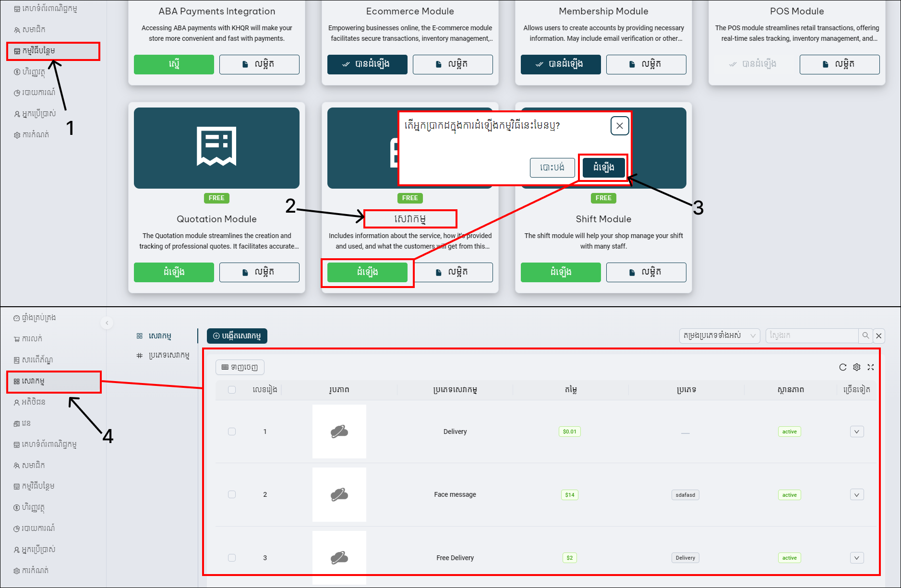Open table settings gear icon
Viewport: 901px width, 588px height.
[x=857, y=367]
